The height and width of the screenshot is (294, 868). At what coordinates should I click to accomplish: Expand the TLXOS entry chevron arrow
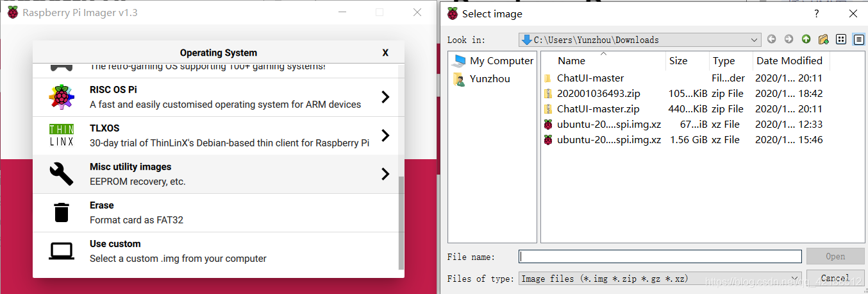pos(385,135)
